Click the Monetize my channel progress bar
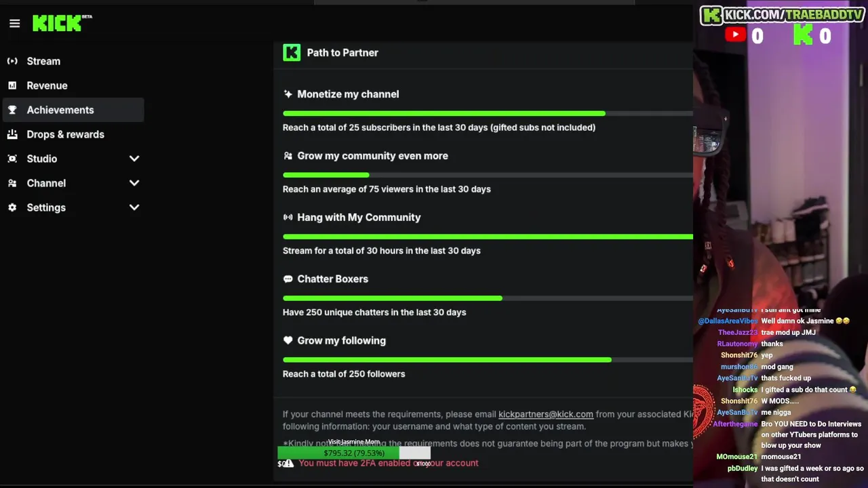 (488, 113)
